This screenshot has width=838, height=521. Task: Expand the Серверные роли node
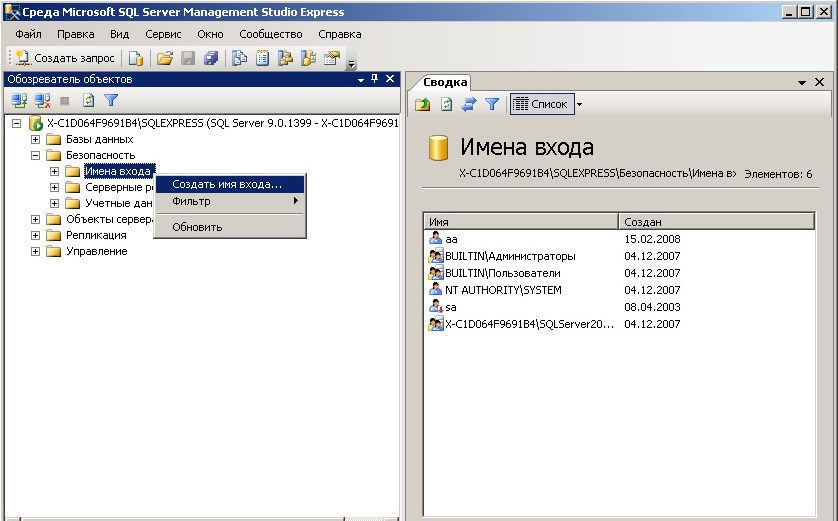(x=55, y=188)
